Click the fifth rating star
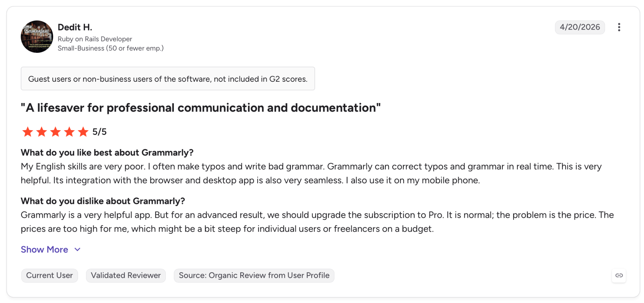Image resolution: width=644 pixels, height=303 pixels. click(83, 132)
